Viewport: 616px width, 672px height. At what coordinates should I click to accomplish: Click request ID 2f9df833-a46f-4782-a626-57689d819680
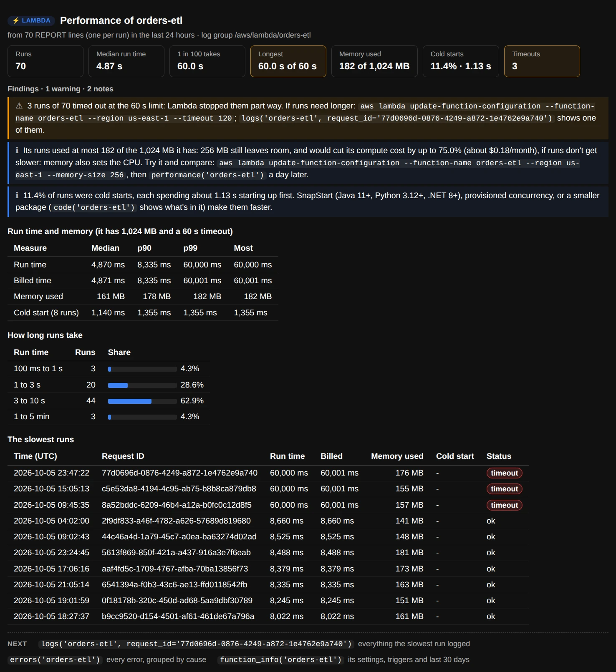(x=176, y=521)
